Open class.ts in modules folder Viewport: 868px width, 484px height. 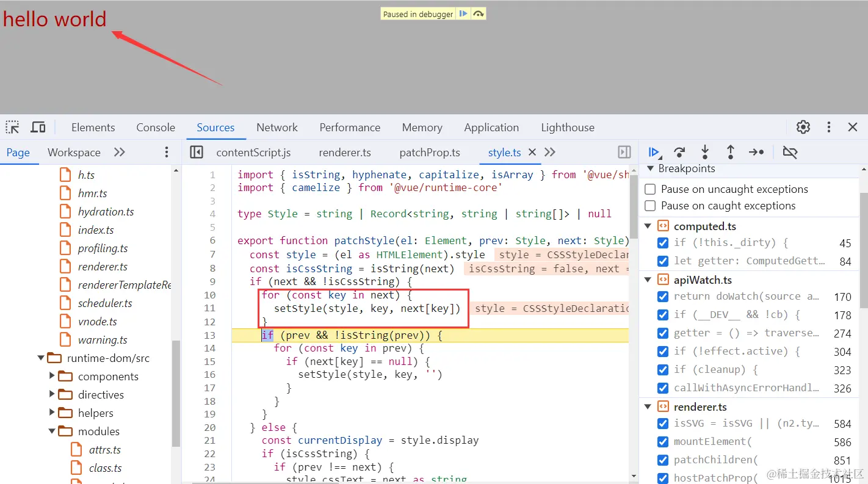106,468
